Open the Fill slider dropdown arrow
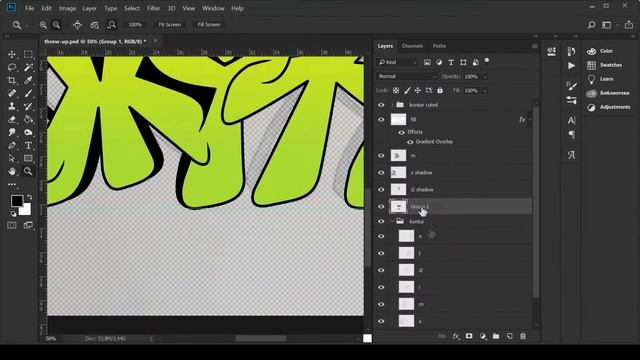Screen dimensions: 640x360 click(485, 91)
